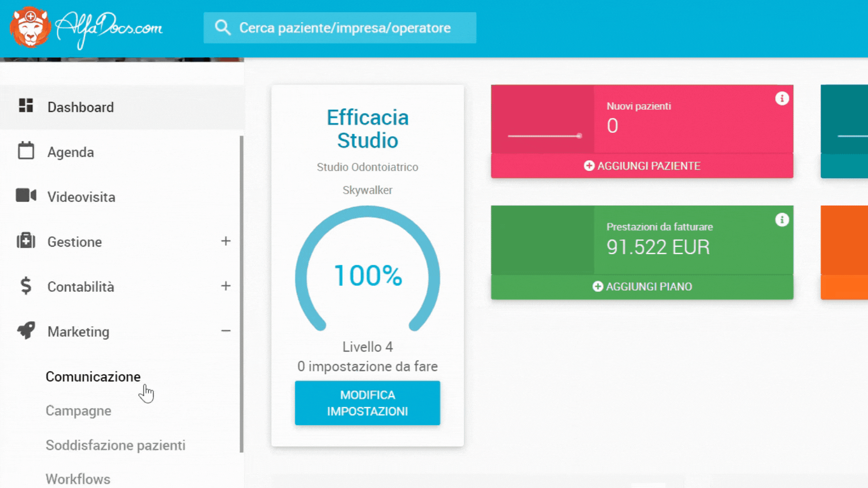Open the Dashboard menu item
Image resolution: width=868 pixels, height=488 pixels.
[x=122, y=107]
